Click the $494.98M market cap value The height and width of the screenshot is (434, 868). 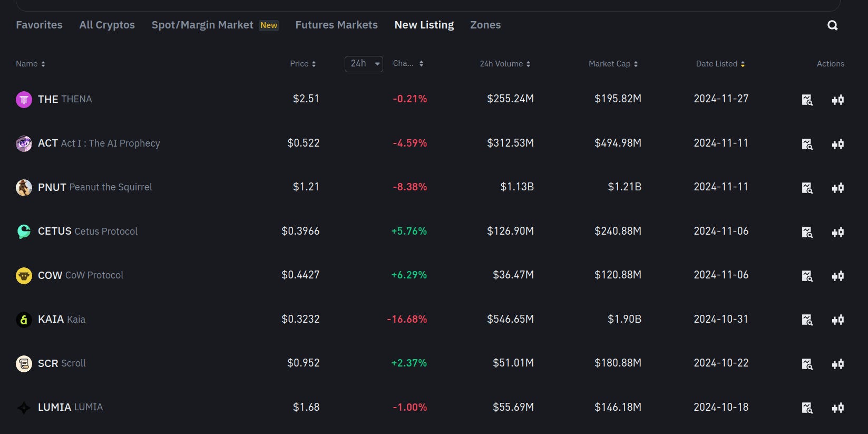click(618, 143)
